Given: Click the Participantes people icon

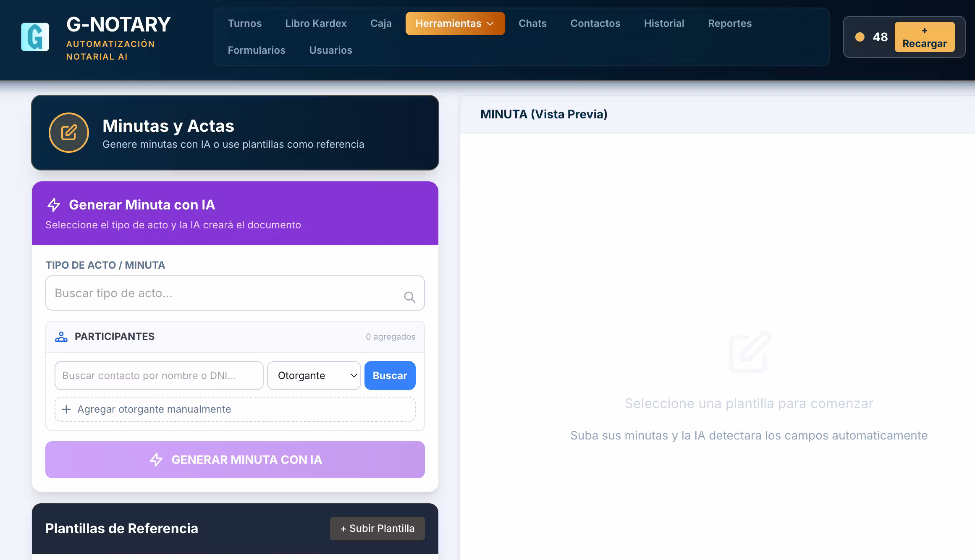Looking at the screenshot, I should point(61,337).
